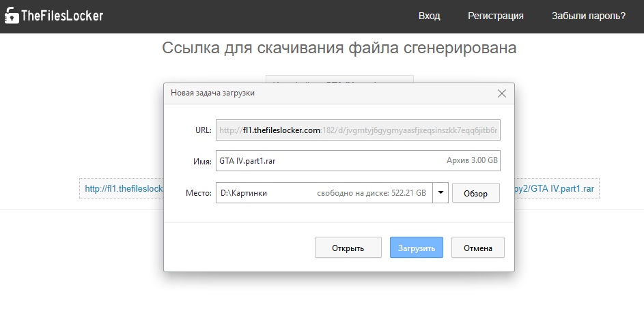Expand the save location dropdown arrow
This screenshot has height=322, width=644.
[x=440, y=193]
